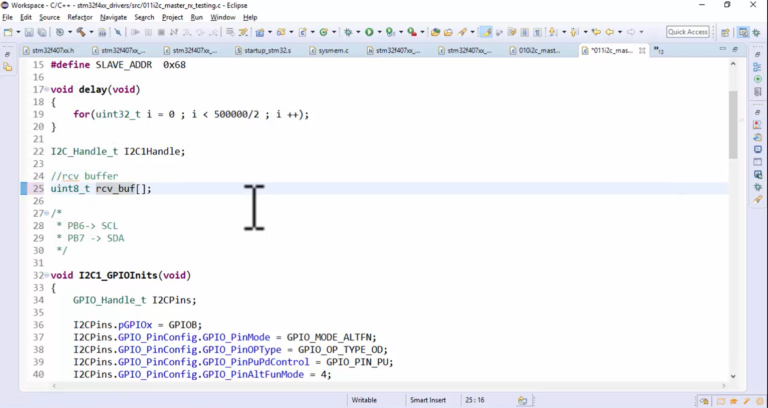Open the Window menu
The height and width of the screenshot is (408, 768).
223,17
